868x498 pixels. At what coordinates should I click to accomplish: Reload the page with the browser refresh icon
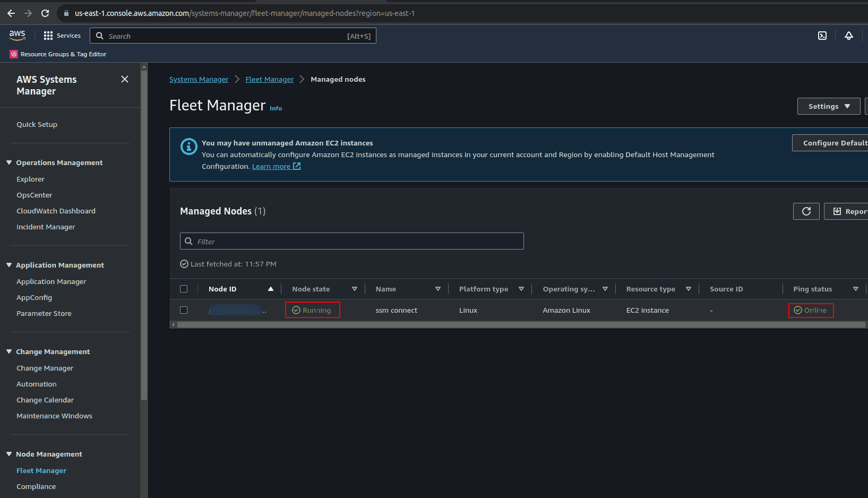click(x=45, y=13)
